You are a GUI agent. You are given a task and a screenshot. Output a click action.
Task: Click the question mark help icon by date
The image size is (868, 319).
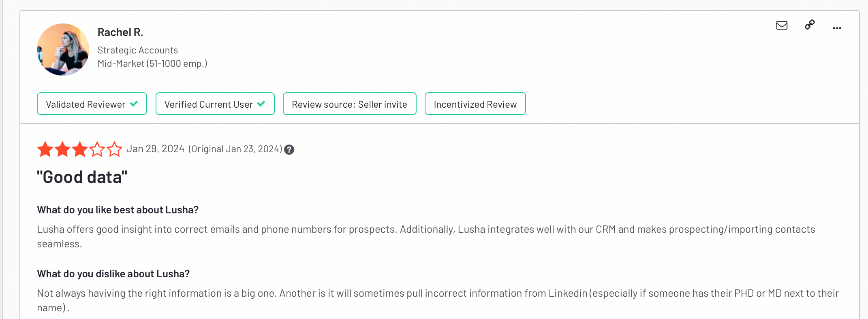coord(289,150)
